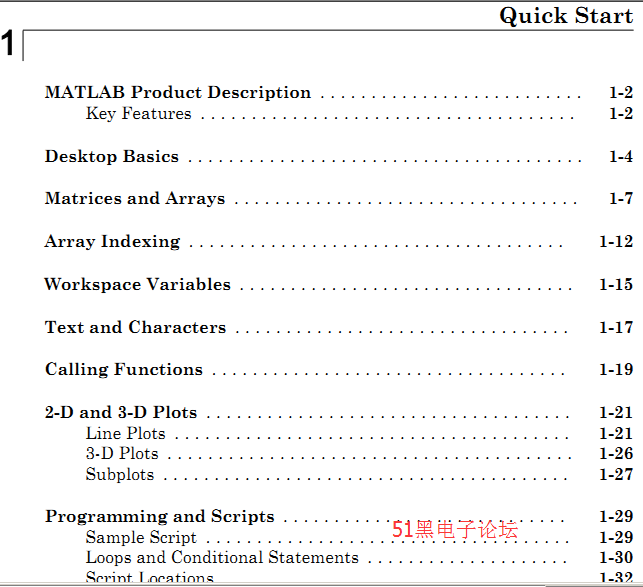Click the large chapter number 1

pos(8,43)
